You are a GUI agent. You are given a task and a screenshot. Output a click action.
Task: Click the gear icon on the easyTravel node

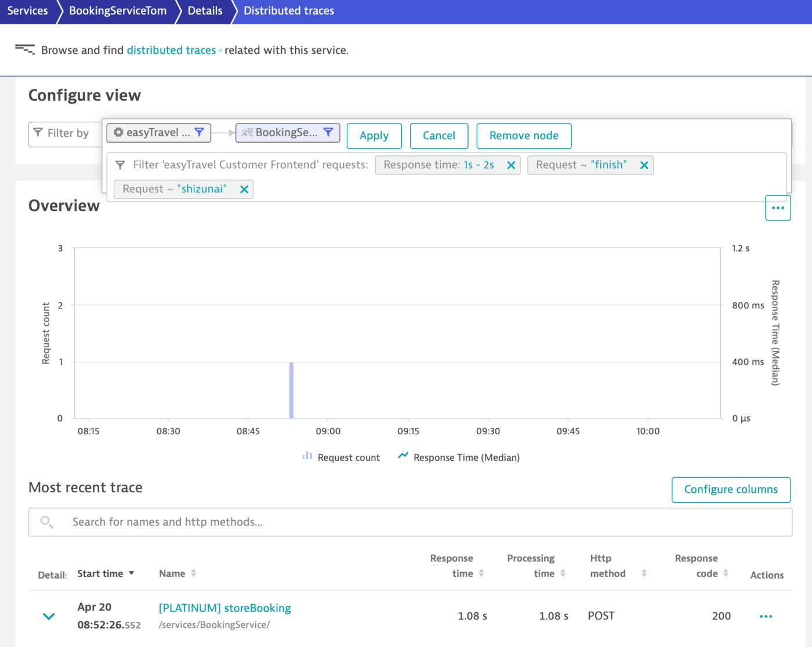click(x=119, y=132)
